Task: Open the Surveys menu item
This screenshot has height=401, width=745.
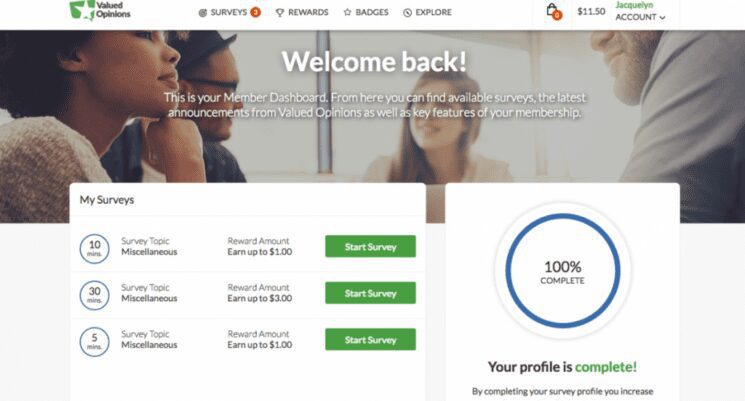Action: pos(229,12)
